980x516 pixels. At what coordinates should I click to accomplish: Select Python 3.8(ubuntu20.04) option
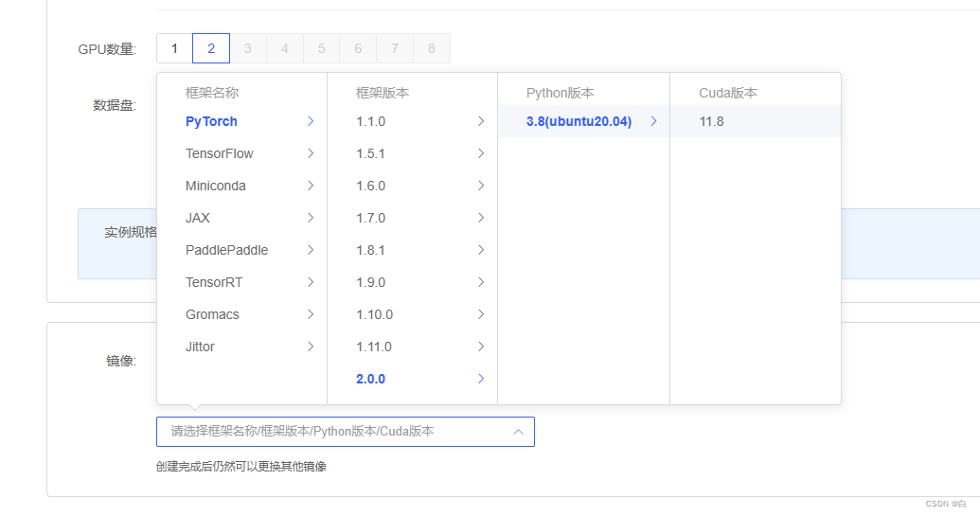[x=584, y=121]
